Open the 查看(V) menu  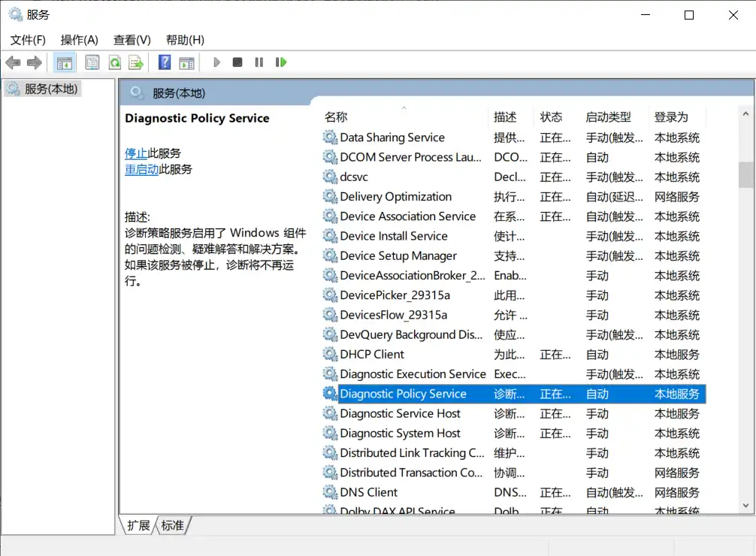click(x=132, y=40)
